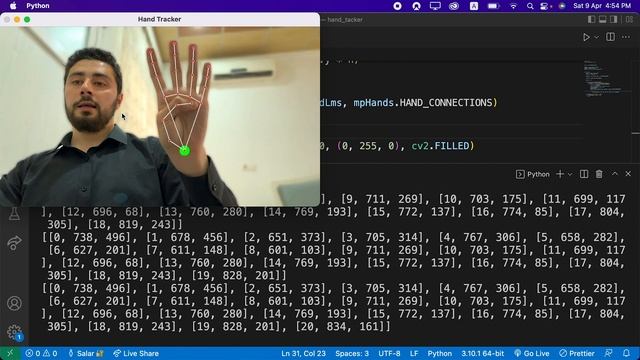
Task: Open Control Center
Action: click(544, 6)
